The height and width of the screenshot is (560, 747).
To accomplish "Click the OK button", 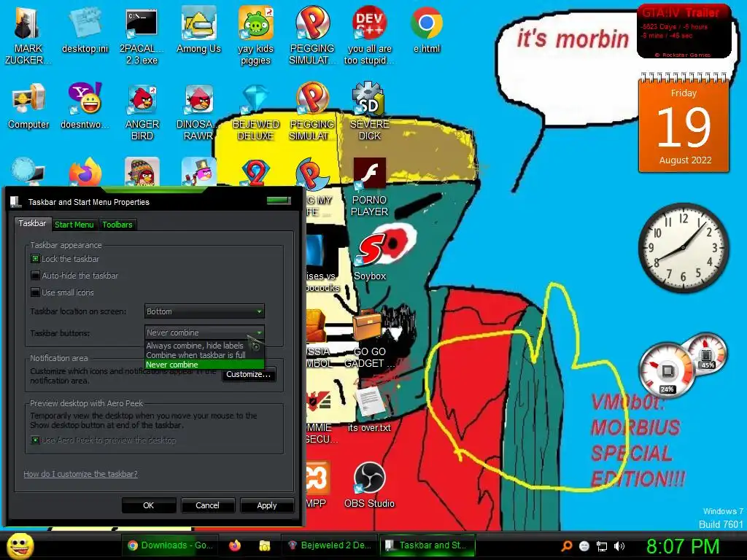I will pos(149,505).
